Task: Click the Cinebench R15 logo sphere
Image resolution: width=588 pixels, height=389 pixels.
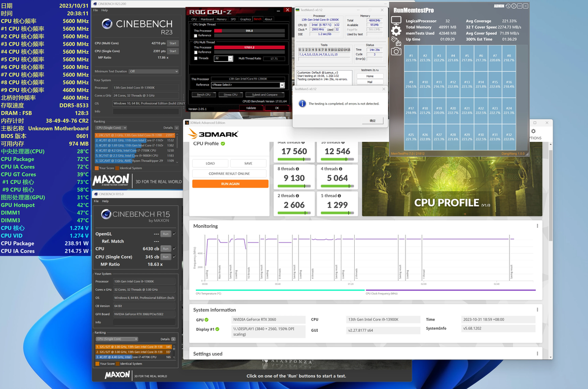Action: pyautogui.click(x=106, y=214)
